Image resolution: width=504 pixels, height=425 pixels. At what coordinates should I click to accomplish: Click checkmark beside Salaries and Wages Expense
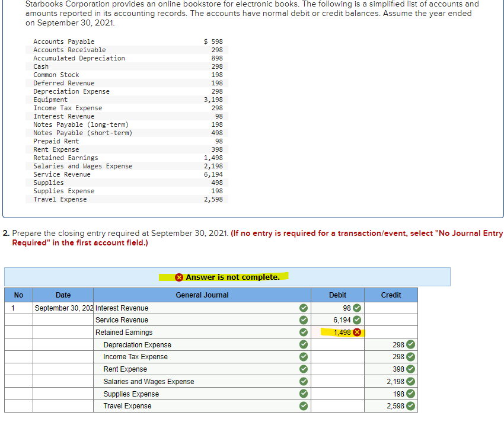pos(303,381)
